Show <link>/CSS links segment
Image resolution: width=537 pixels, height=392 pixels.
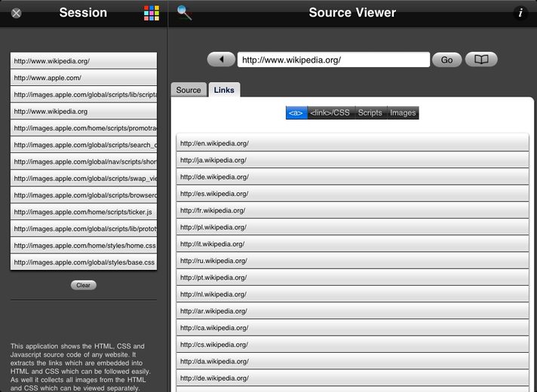pos(331,112)
